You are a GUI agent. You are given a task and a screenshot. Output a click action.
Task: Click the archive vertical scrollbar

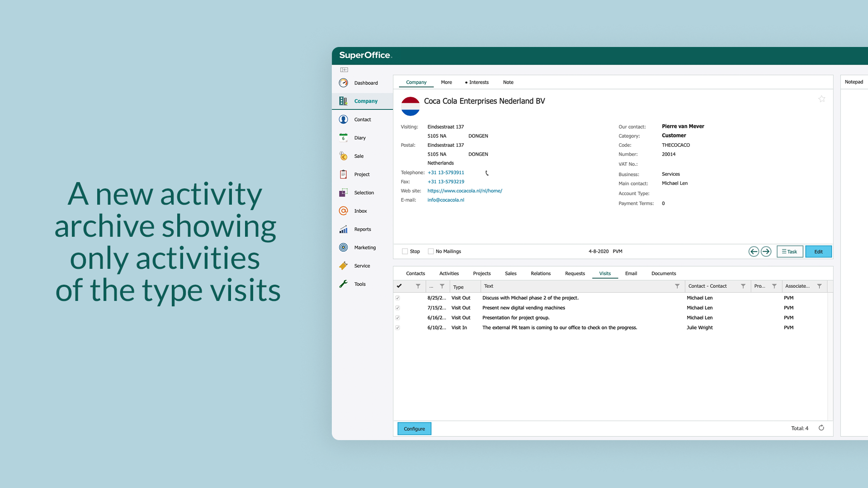pyautogui.click(x=830, y=356)
